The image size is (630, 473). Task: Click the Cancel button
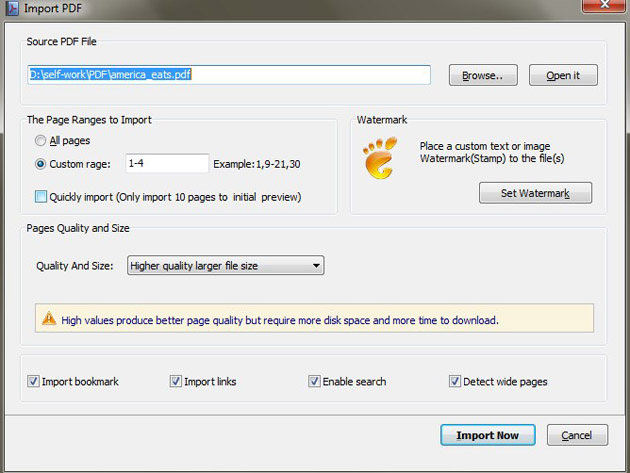577,435
